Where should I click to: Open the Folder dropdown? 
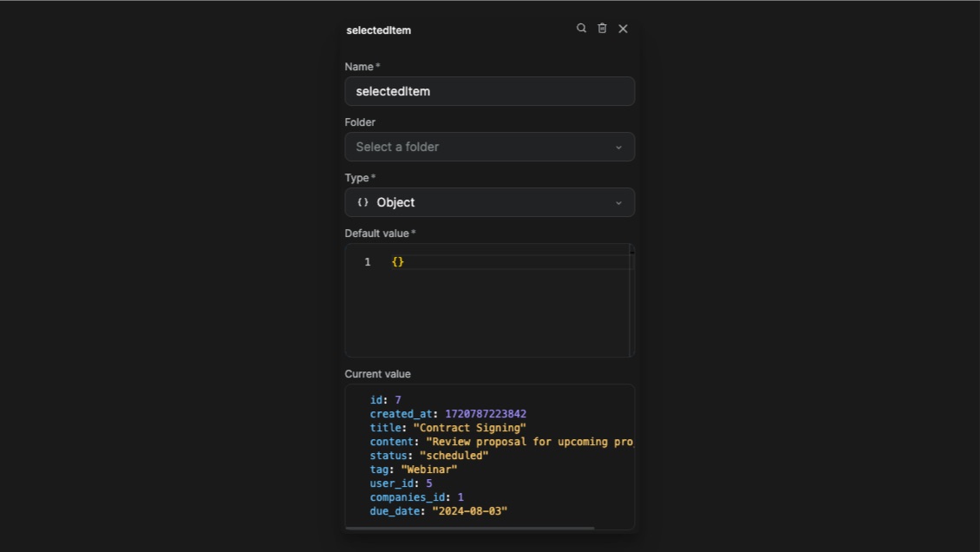(x=489, y=147)
